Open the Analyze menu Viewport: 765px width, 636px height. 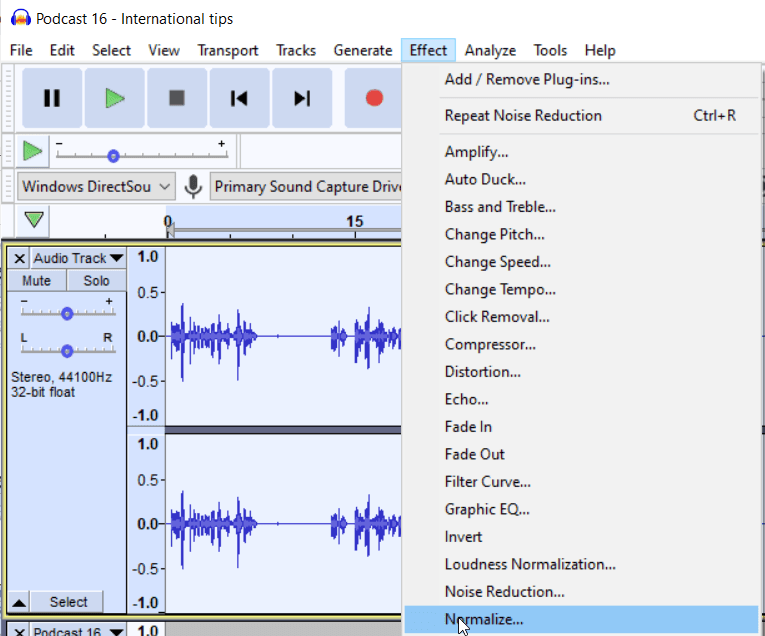point(490,50)
